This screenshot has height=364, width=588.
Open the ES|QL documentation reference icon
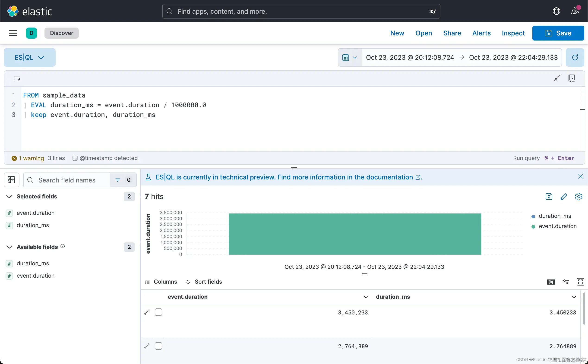(x=571, y=78)
